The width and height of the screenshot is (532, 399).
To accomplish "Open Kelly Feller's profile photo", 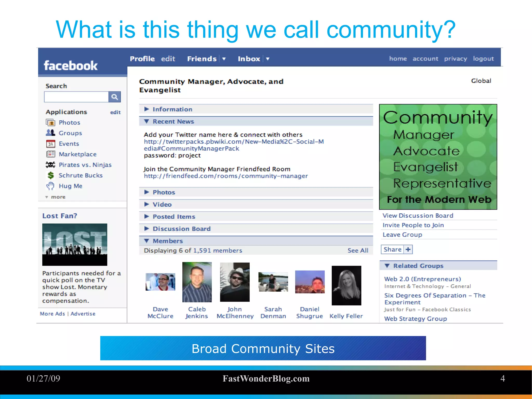I will (x=347, y=285).
